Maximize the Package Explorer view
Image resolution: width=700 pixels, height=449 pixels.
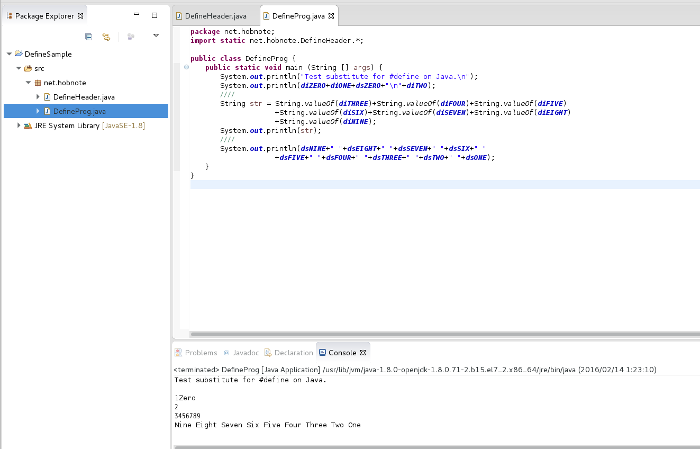point(154,15)
